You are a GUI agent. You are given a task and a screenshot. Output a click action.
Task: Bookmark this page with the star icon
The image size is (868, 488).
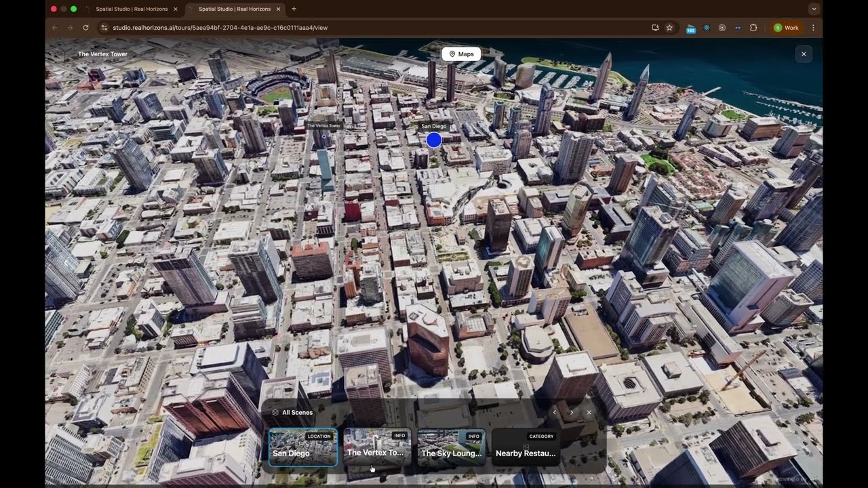669,28
